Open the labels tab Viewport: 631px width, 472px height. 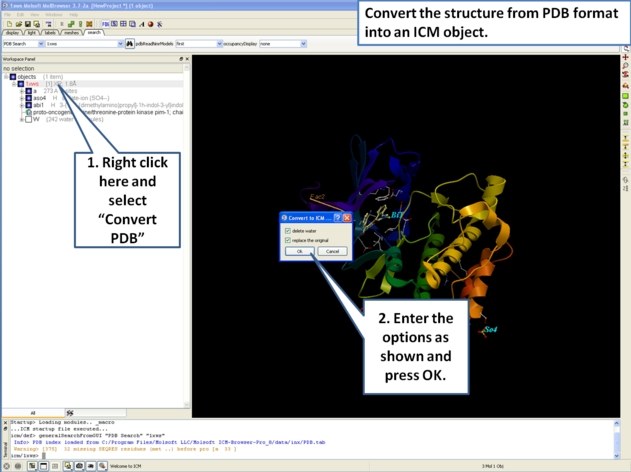[50, 33]
